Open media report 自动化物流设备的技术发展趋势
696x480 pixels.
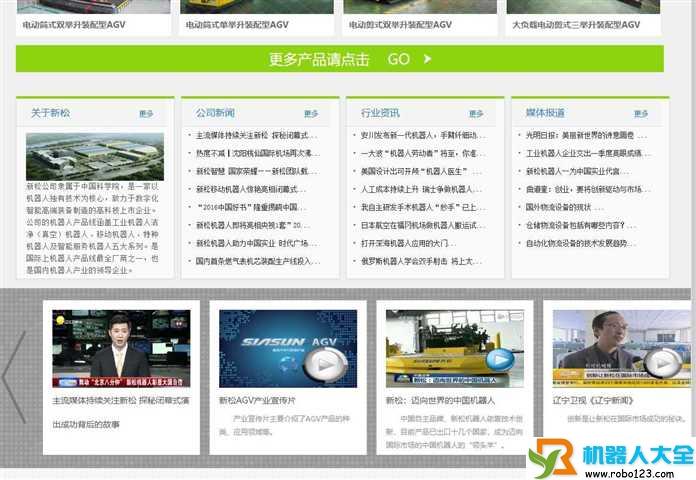coord(581,243)
